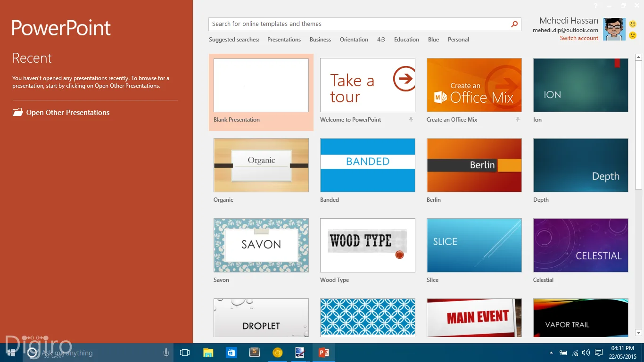Select the Savon theme thumbnail
644x362 pixels.
pyautogui.click(x=261, y=246)
